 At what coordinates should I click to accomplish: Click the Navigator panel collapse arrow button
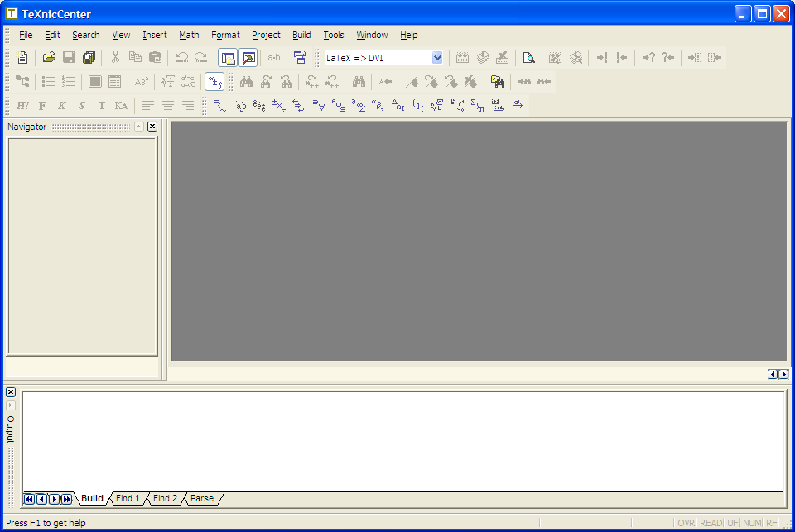pyautogui.click(x=139, y=127)
